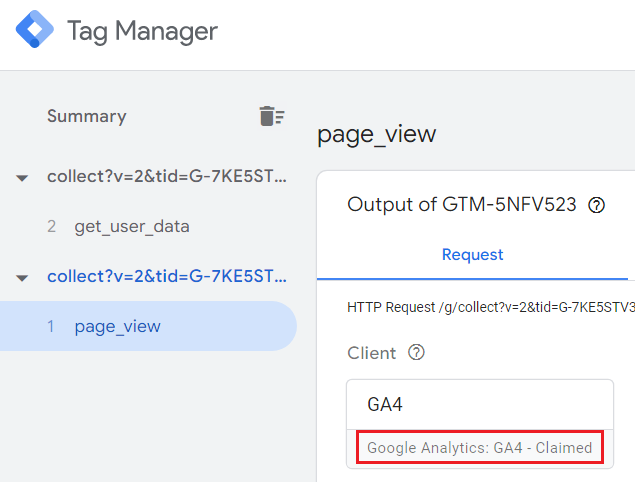The width and height of the screenshot is (635, 482).
Task: Click the Client label text
Action: [x=372, y=353]
